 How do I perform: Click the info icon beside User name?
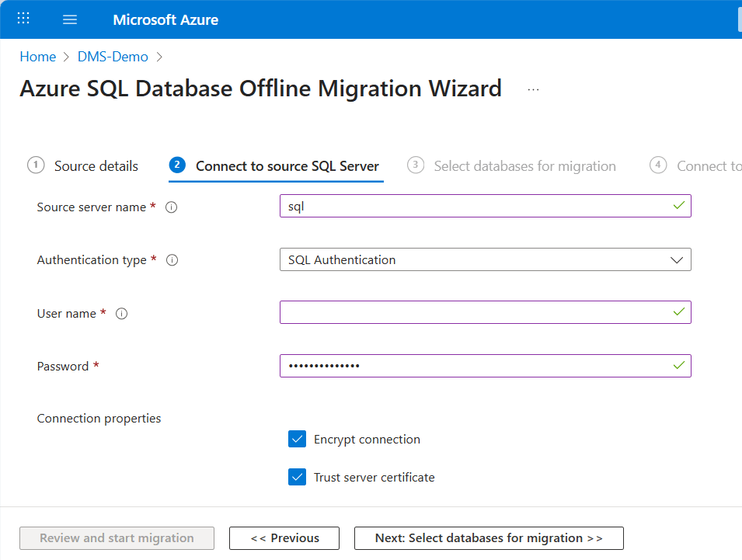click(x=121, y=314)
